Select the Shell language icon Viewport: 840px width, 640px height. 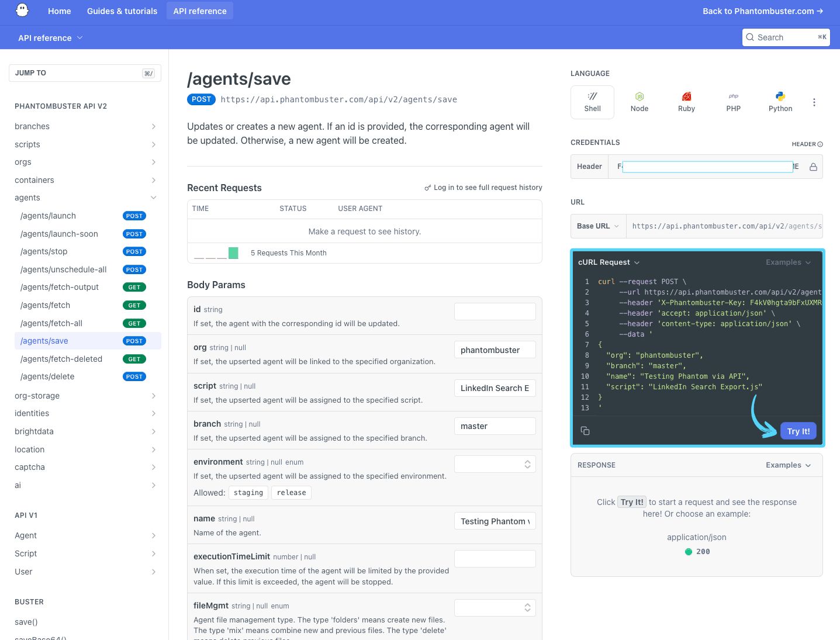(592, 102)
